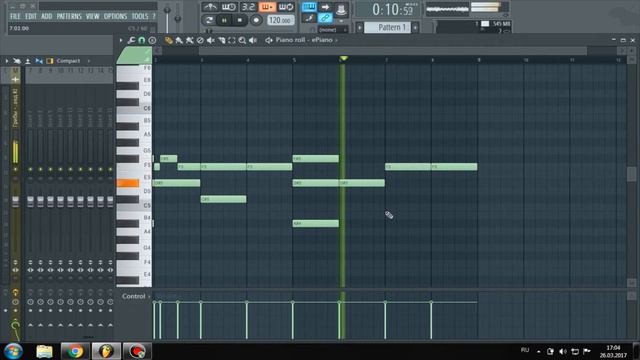Click the piano roll vertical scrollbar
Image resolution: width=640 pixels, height=360 pixels.
pyautogui.click(x=631, y=173)
